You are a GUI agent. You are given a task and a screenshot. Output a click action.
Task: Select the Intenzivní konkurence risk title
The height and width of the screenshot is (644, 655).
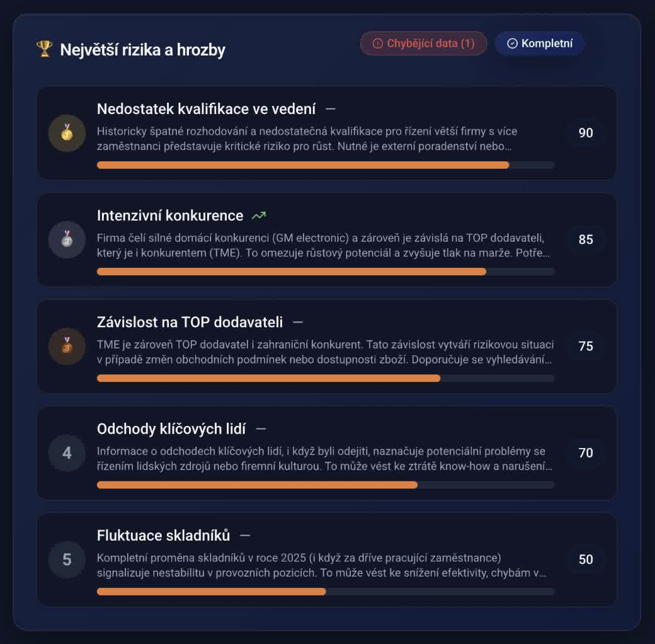170,216
